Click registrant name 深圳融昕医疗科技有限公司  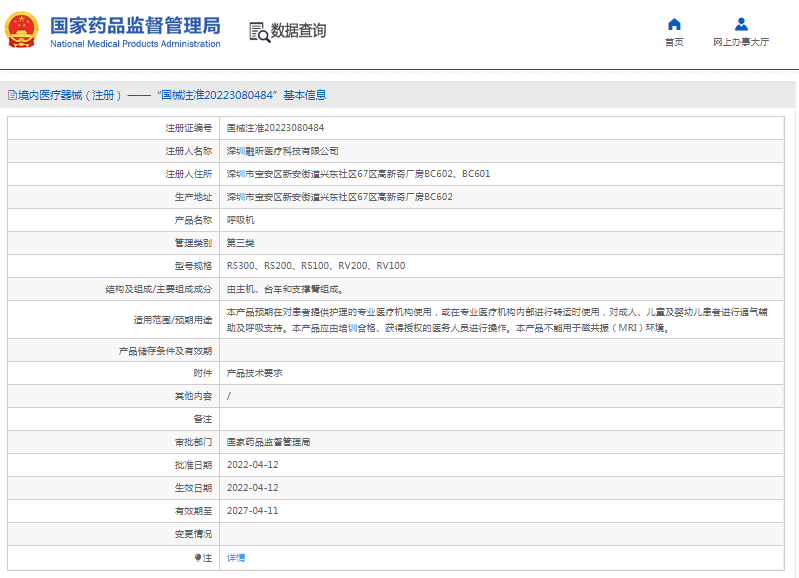pos(283,151)
